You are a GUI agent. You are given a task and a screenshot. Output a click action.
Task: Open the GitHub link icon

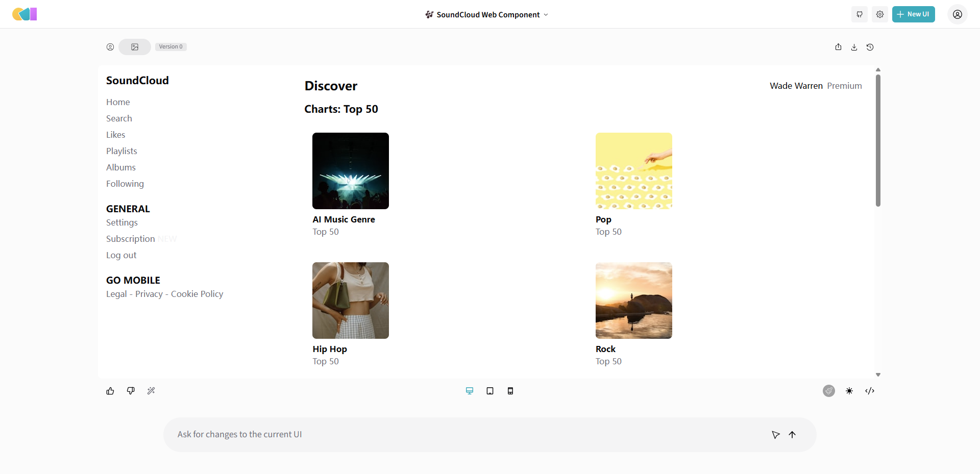pos(860,14)
